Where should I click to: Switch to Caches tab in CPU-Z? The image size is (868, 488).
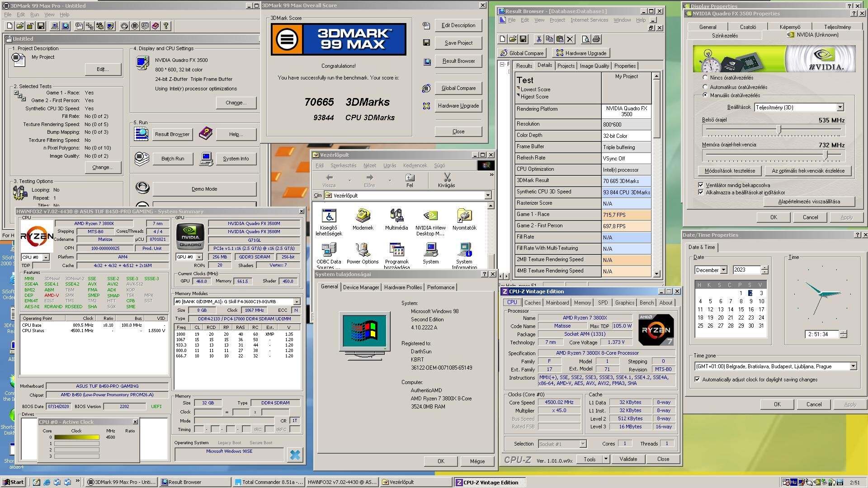pyautogui.click(x=532, y=303)
